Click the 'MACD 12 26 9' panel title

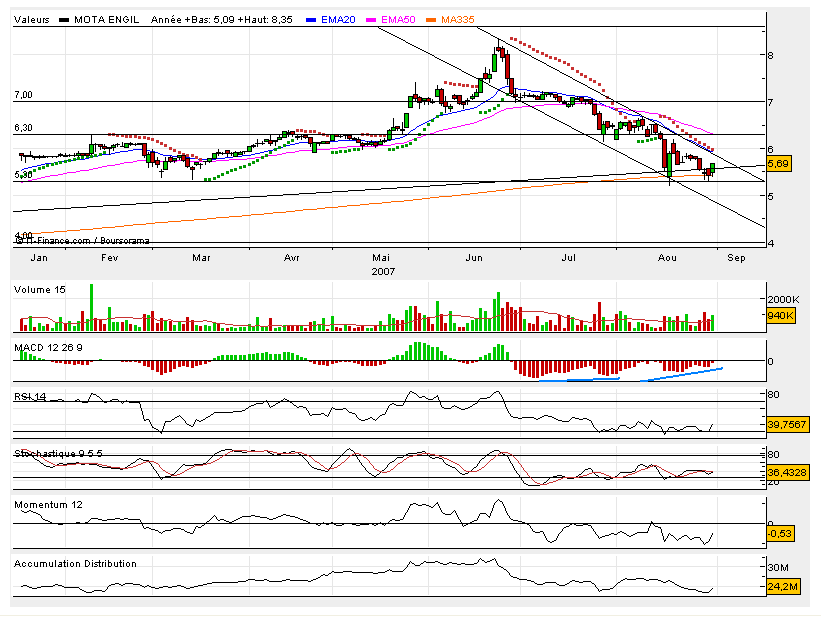pos(48,348)
